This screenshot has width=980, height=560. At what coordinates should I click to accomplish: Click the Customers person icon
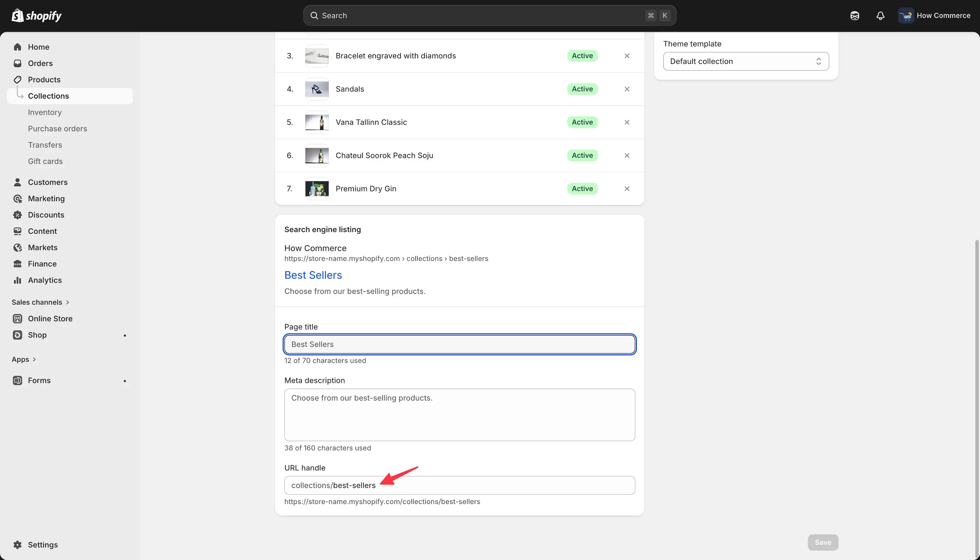point(17,182)
